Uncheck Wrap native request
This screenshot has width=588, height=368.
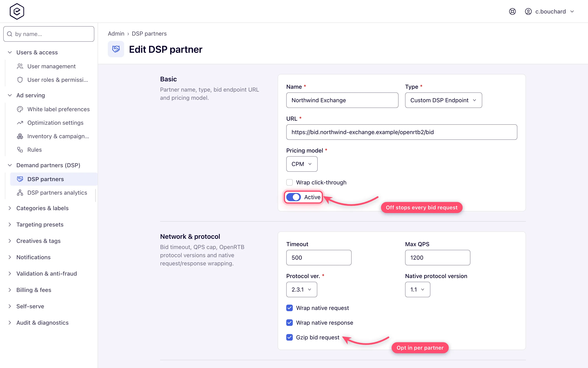[x=289, y=308]
